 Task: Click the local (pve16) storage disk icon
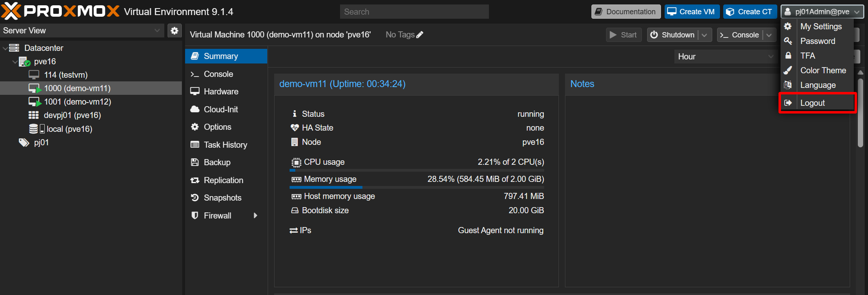34,129
